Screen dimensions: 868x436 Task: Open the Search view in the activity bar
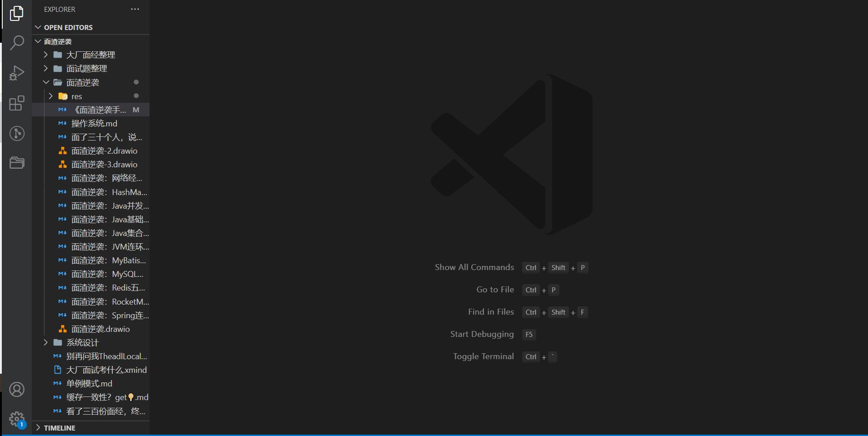click(17, 42)
